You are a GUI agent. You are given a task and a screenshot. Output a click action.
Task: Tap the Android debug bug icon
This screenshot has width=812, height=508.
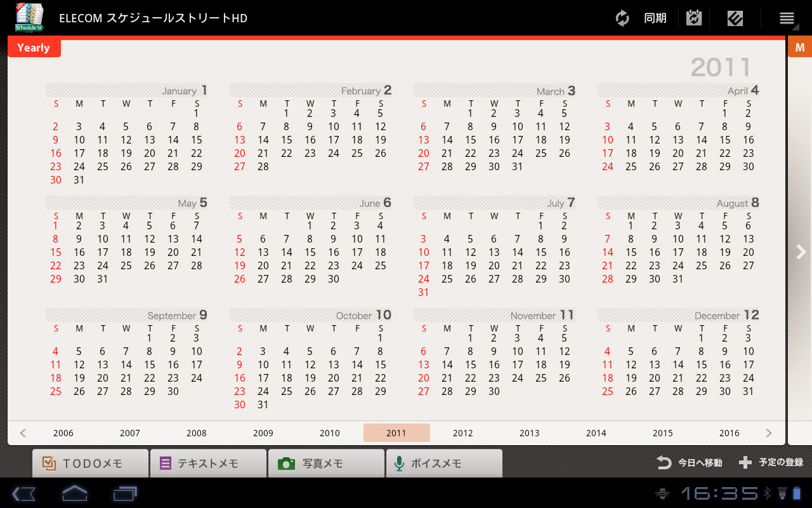click(x=663, y=493)
